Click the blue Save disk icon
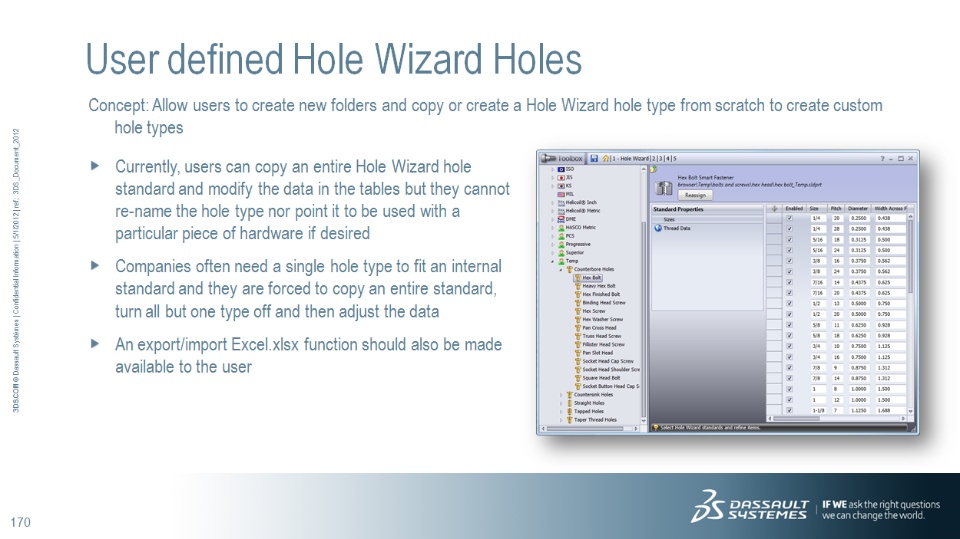 (x=594, y=159)
